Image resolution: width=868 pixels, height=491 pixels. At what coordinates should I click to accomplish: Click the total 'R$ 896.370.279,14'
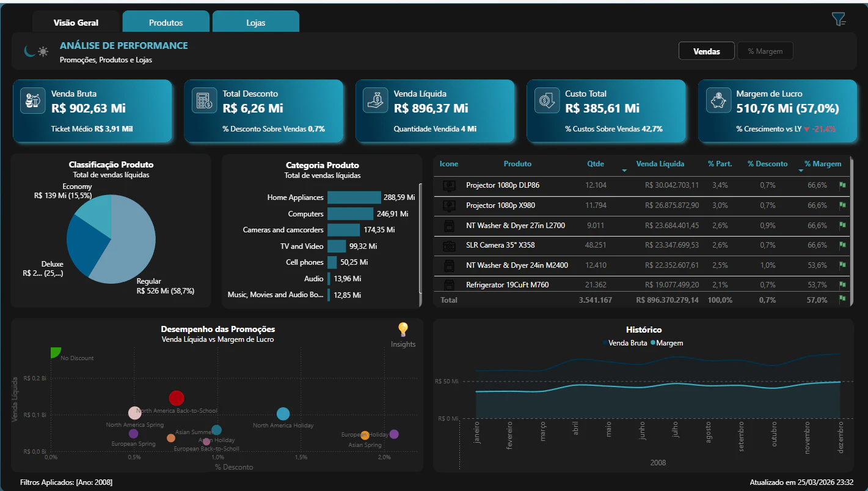coord(668,300)
